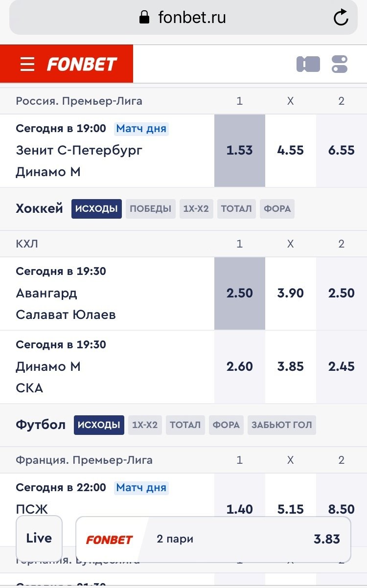The image size is (367, 588).
Task: Open the bet coupon ticket icon
Action: pos(308,64)
